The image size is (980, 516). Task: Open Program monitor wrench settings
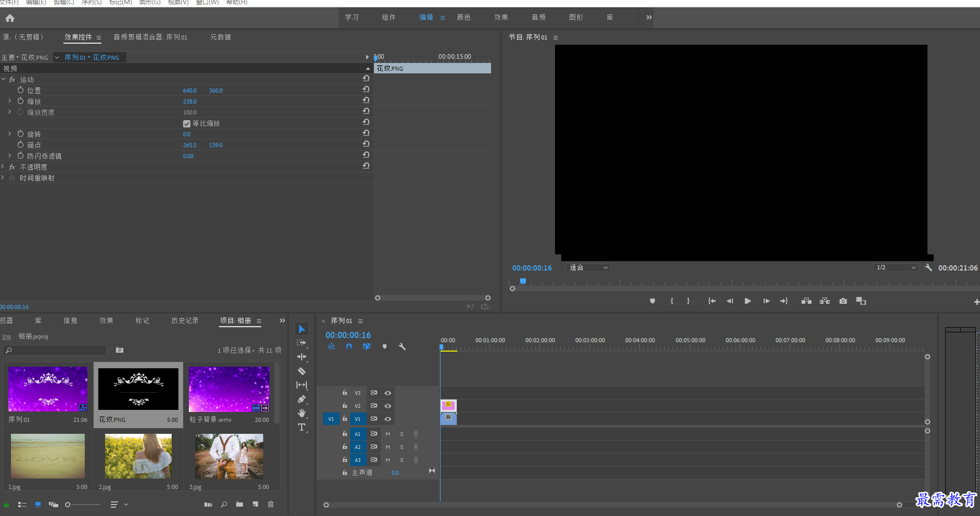tap(929, 267)
